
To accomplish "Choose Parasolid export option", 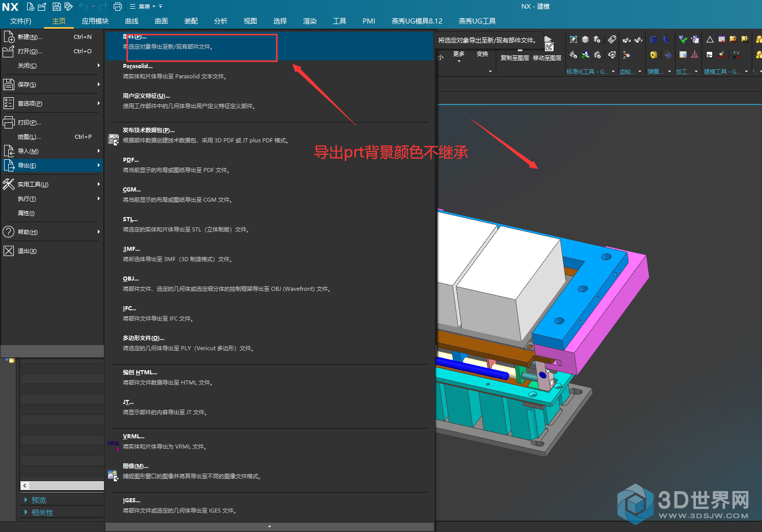I will [x=270, y=71].
